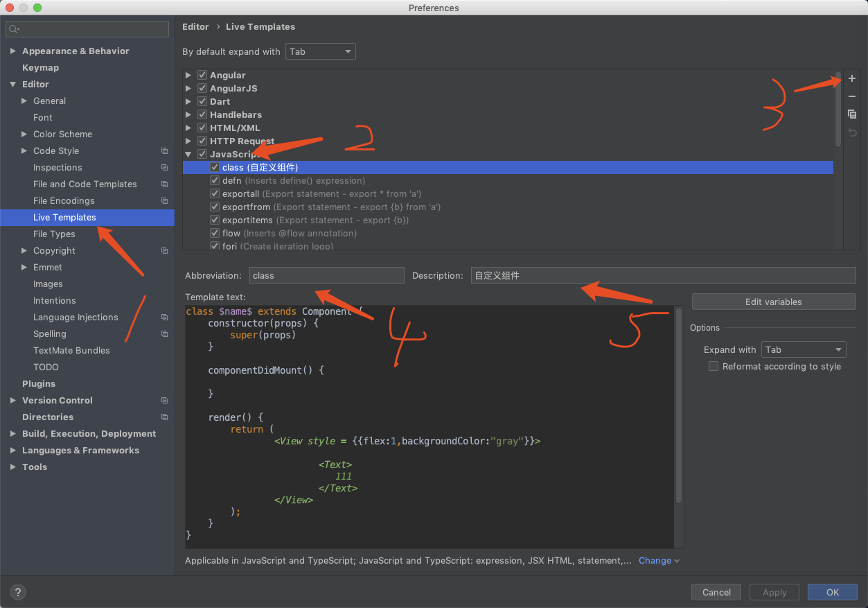This screenshot has height=608, width=868.
Task: Toggle the Angular template group checkbox
Action: coord(202,75)
